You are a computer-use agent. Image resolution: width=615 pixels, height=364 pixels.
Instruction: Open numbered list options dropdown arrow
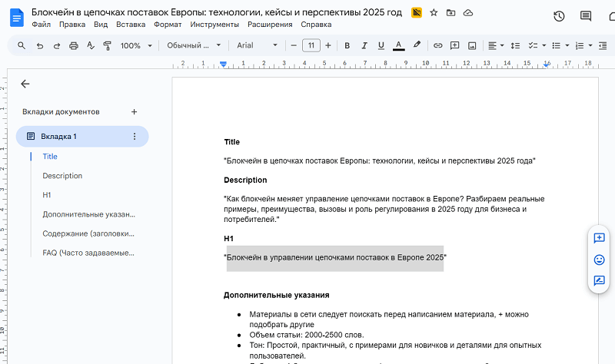[590, 45]
